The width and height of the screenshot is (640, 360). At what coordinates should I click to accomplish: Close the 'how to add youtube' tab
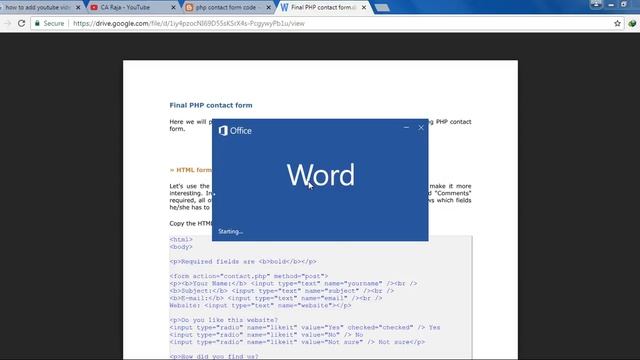(x=78, y=7)
